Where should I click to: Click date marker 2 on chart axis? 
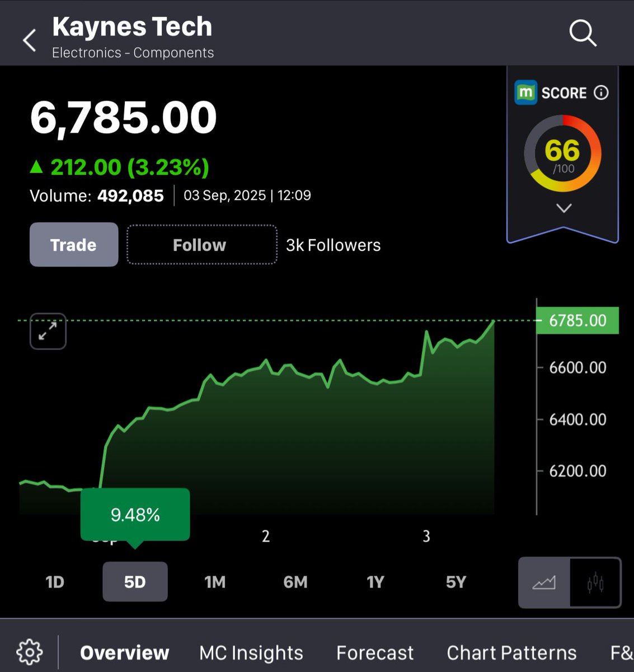[x=266, y=536]
